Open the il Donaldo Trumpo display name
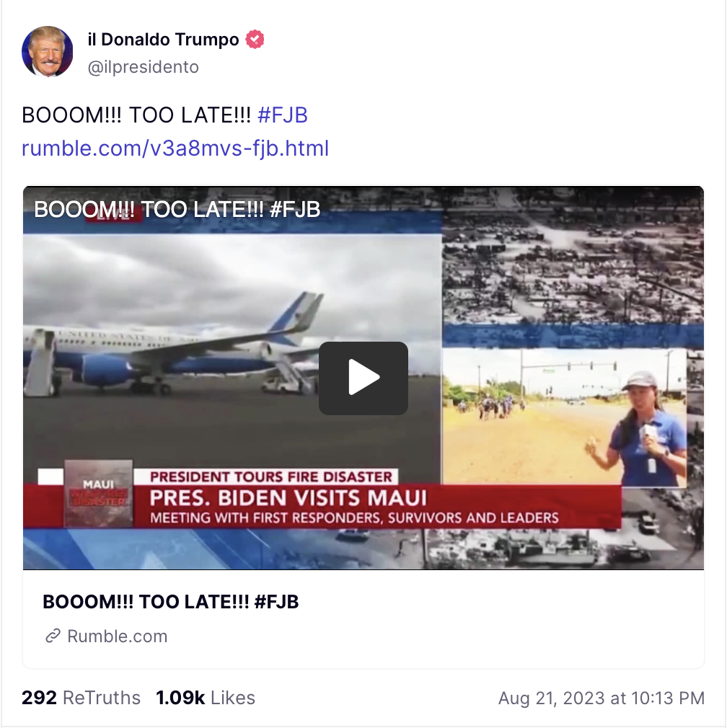The width and height of the screenshot is (727, 728). click(x=163, y=40)
